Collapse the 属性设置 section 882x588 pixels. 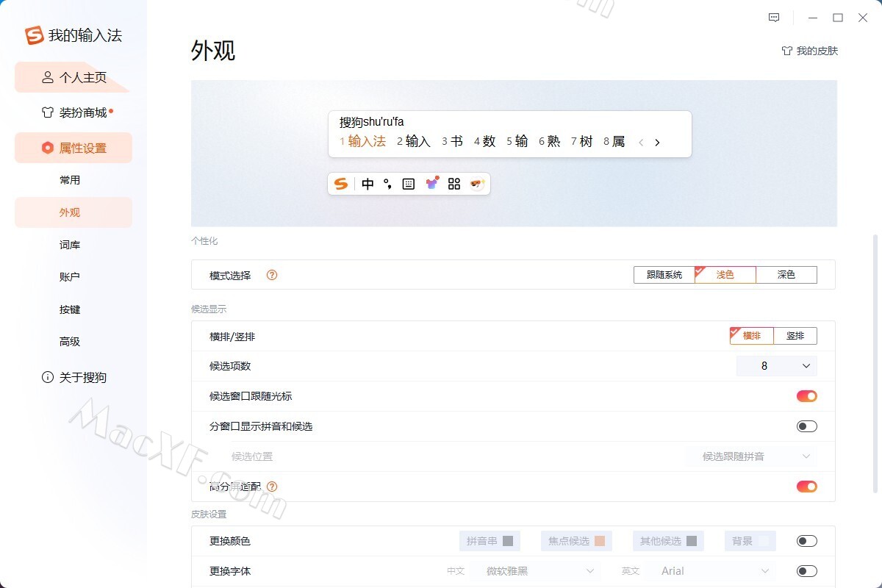73,148
